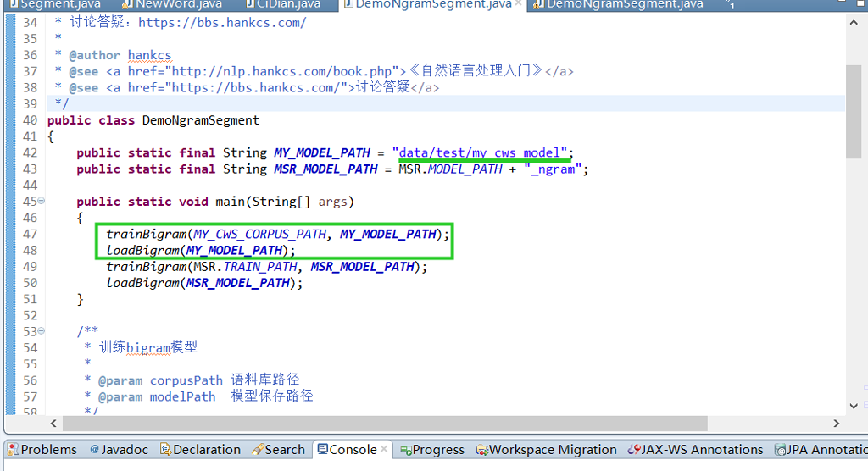The height and width of the screenshot is (471, 868).
Task: Collapse the main method fold at line 45
Action: pyautogui.click(x=42, y=202)
